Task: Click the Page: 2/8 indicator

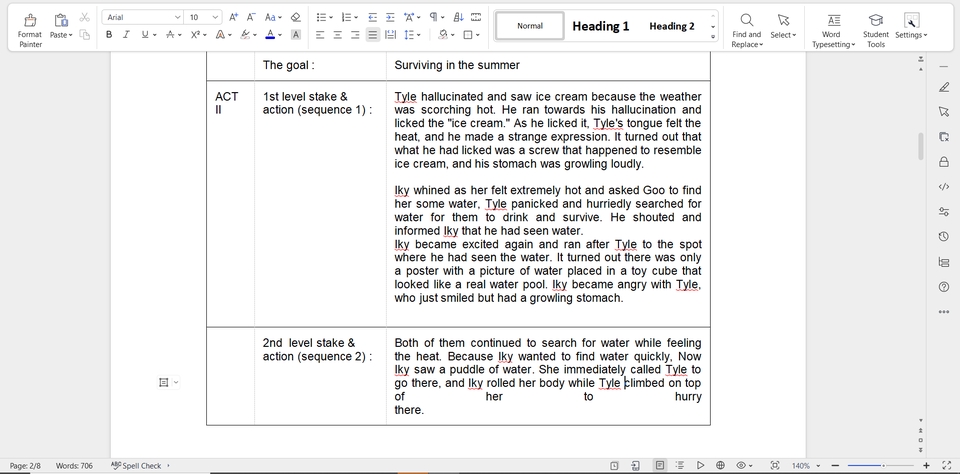Action: (x=25, y=465)
